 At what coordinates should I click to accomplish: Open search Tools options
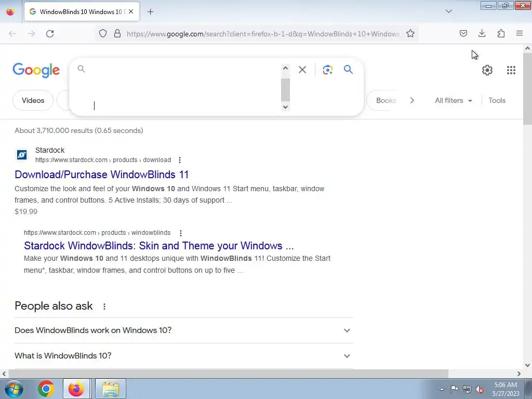pyautogui.click(x=497, y=100)
